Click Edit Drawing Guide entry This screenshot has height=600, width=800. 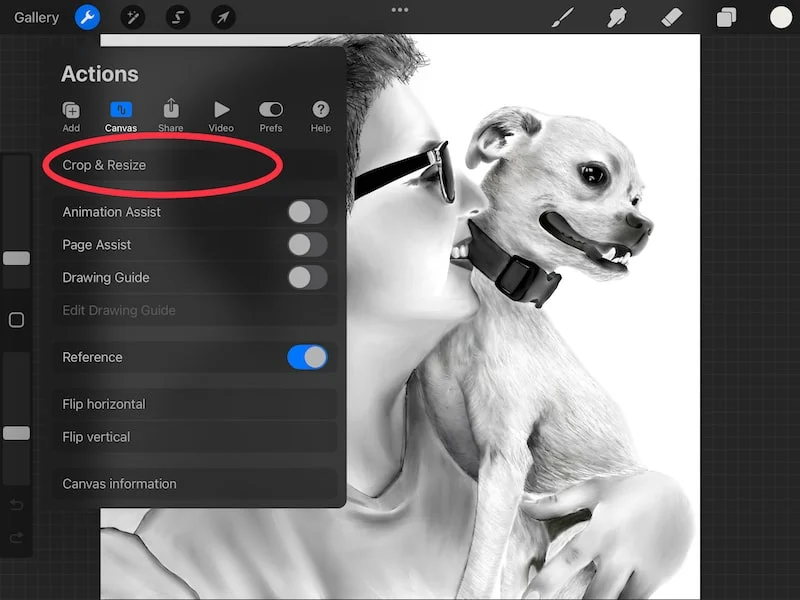pyautogui.click(x=196, y=310)
